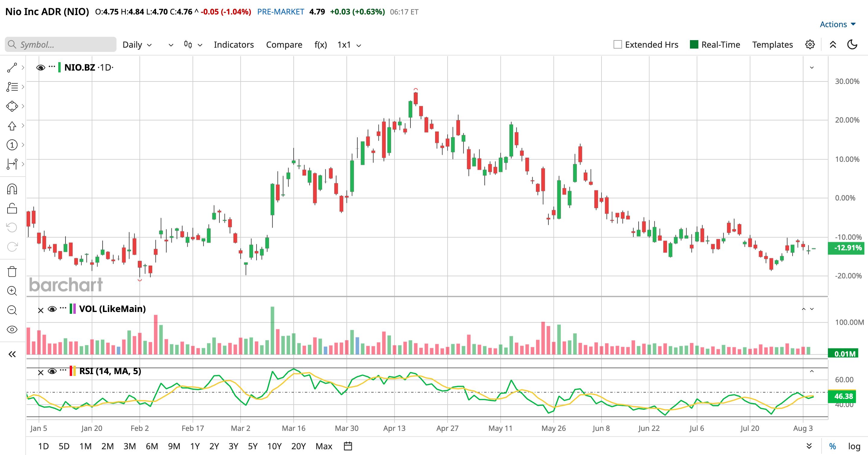This screenshot has height=455, width=868.
Task: Zoom in on the chart
Action: (12, 291)
